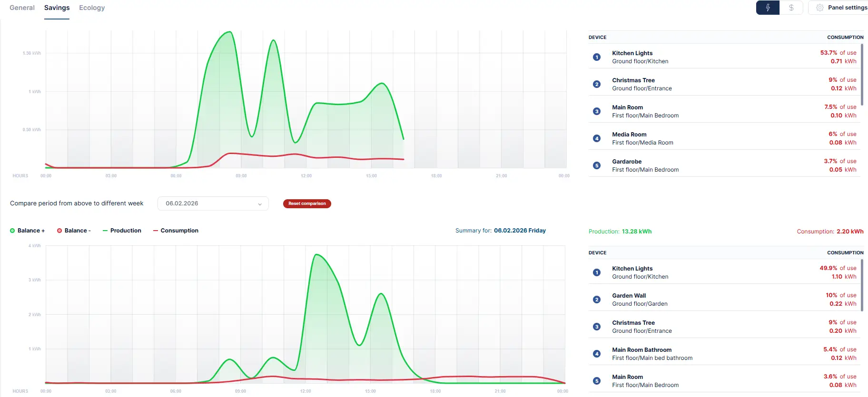This screenshot has width=868, height=397.
Task: Open the 06.02.2026 comparison date dropdown
Action: tap(213, 203)
